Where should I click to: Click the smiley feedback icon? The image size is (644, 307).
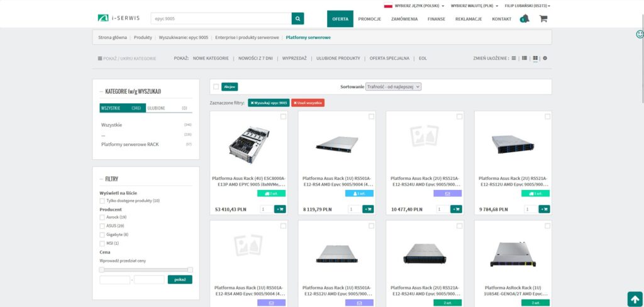[640, 35]
